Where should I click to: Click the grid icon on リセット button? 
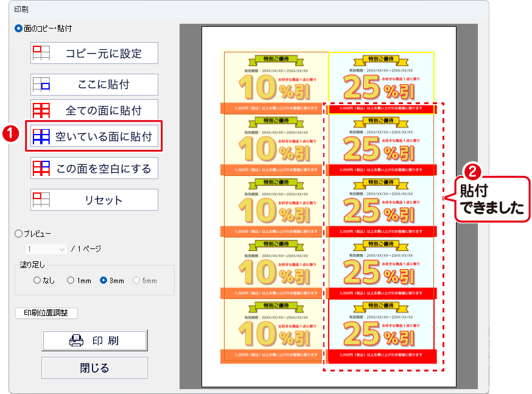pyautogui.click(x=41, y=200)
